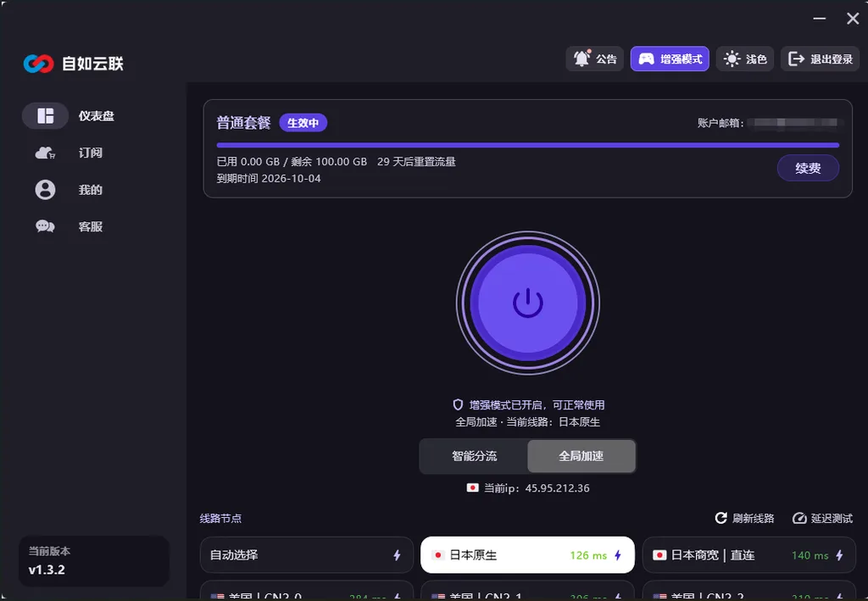868x601 pixels.
Task: Run 延迟测试 latency test
Action: (x=822, y=518)
